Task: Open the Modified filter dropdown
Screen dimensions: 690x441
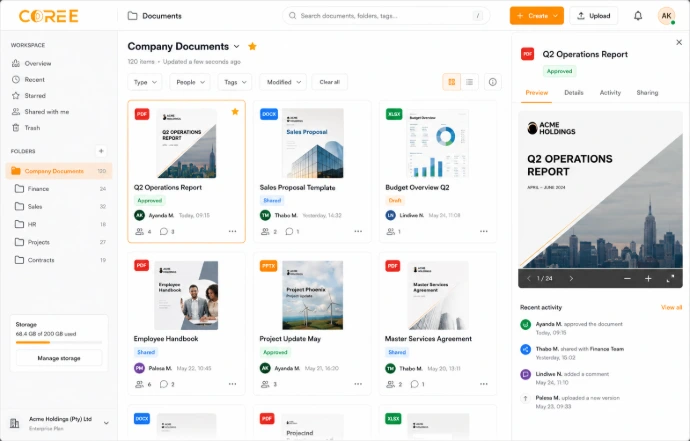Action: point(283,82)
